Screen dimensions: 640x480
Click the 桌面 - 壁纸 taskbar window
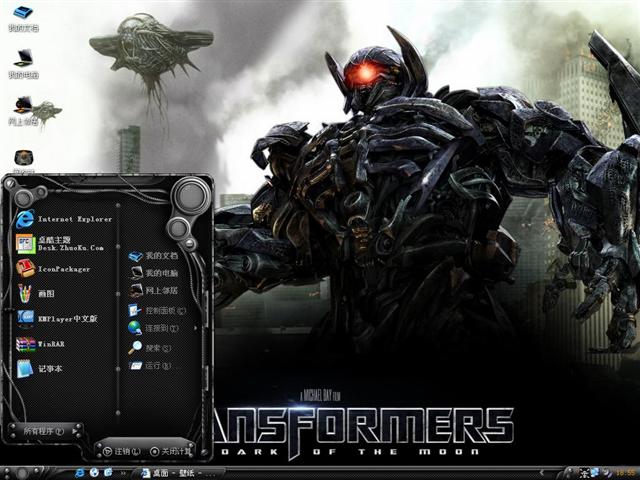pos(170,472)
